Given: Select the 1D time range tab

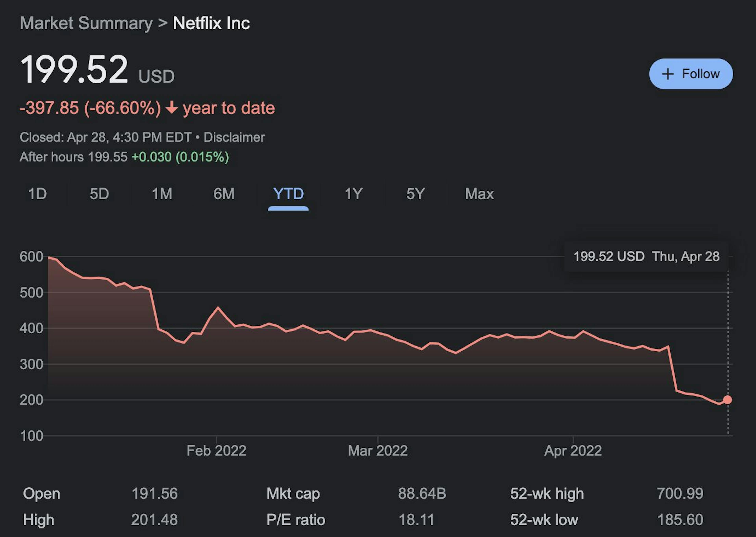Looking at the screenshot, I should (x=37, y=194).
